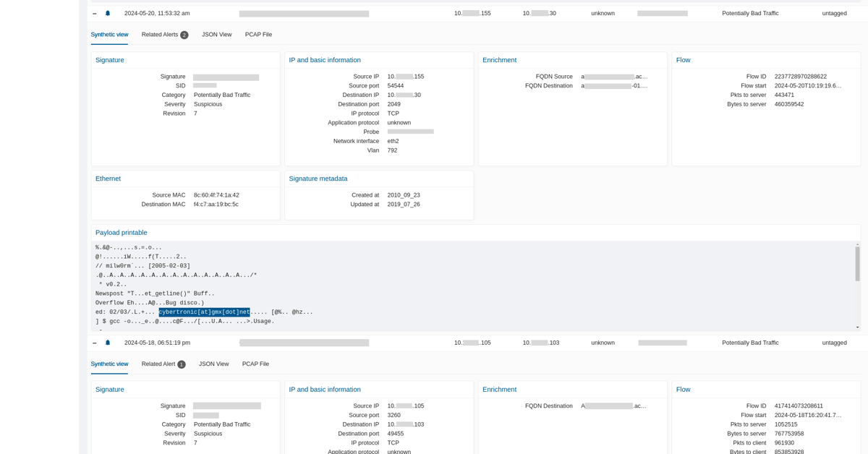
Task: Click Flow ID 2237728970288622
Action: pos(801,77)
